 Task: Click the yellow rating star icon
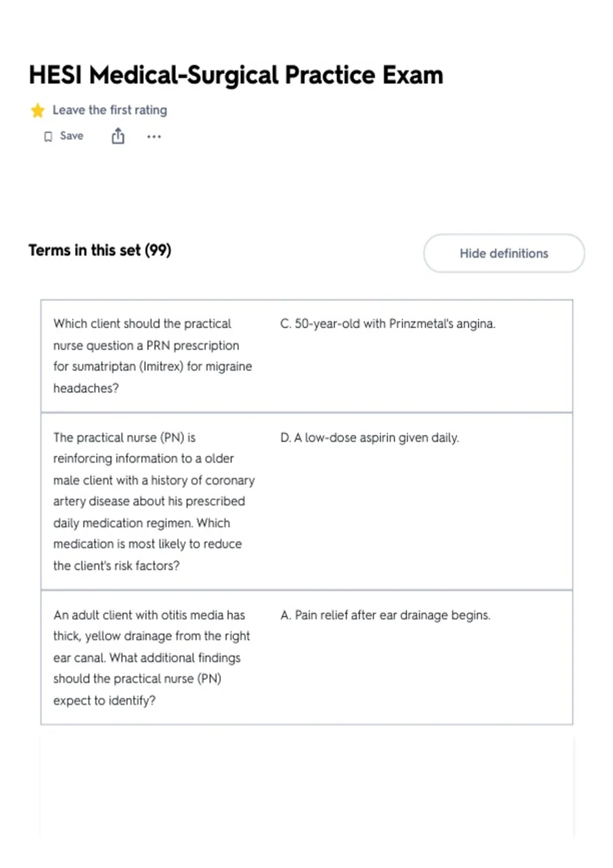pyautogui.click(x=37, y=110)
